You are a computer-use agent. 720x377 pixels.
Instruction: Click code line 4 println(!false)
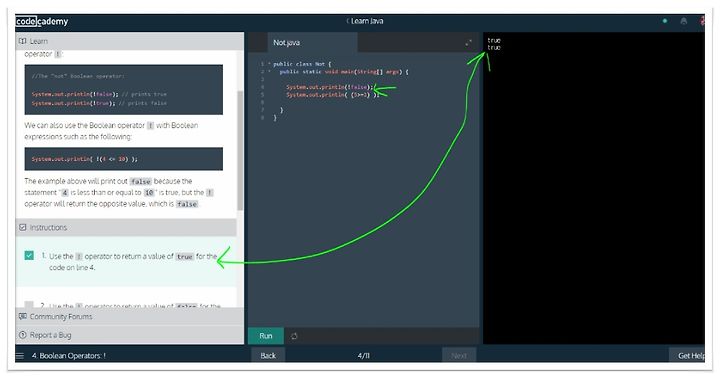coord(330,87)
